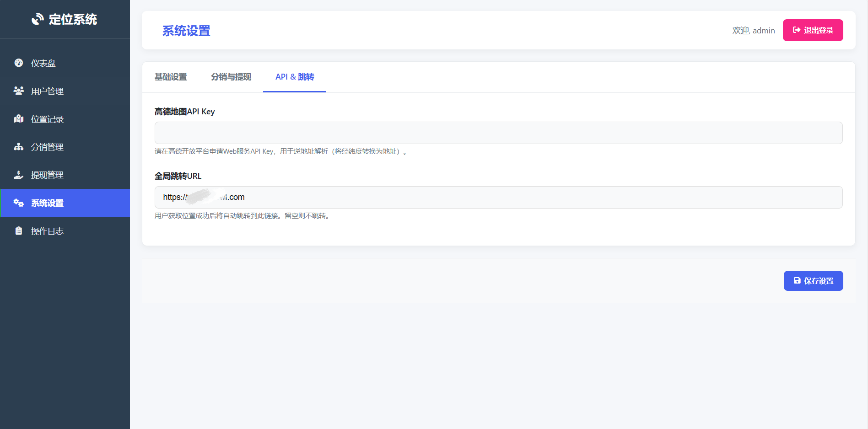Click the 系统设置 page title
The image size is (868, 429).
pos(186,31)
